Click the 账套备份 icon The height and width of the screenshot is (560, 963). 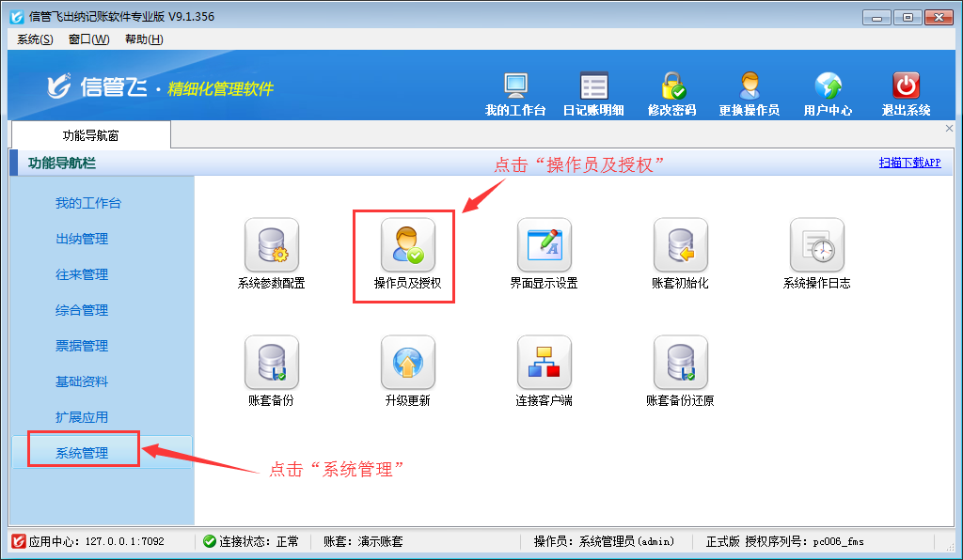click(x=271, y=364)
